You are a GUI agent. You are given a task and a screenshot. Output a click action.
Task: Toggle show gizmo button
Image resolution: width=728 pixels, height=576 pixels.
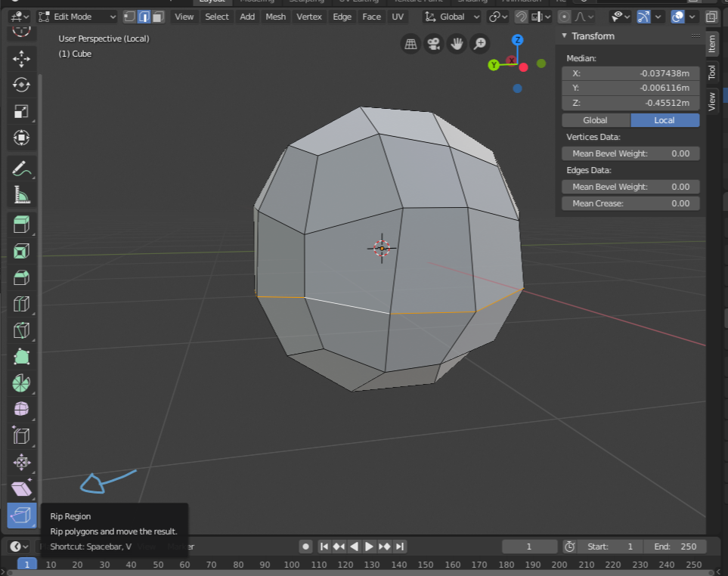[643, 17]
